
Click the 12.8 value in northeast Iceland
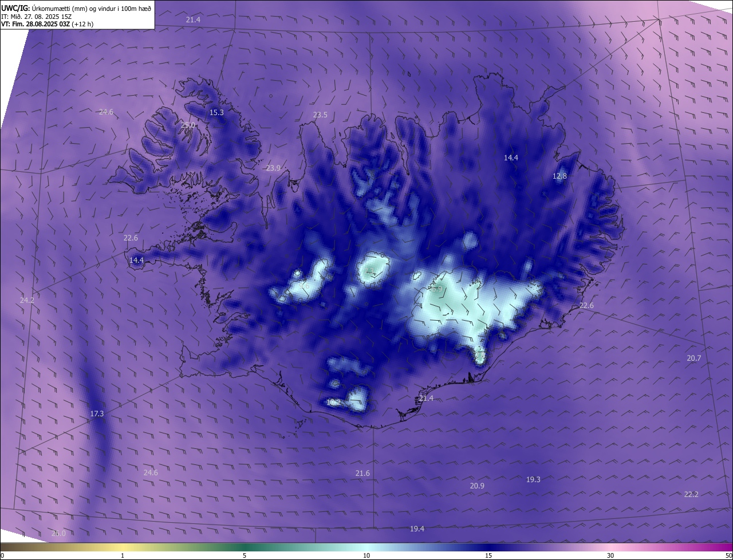click(x=559, y=176)
